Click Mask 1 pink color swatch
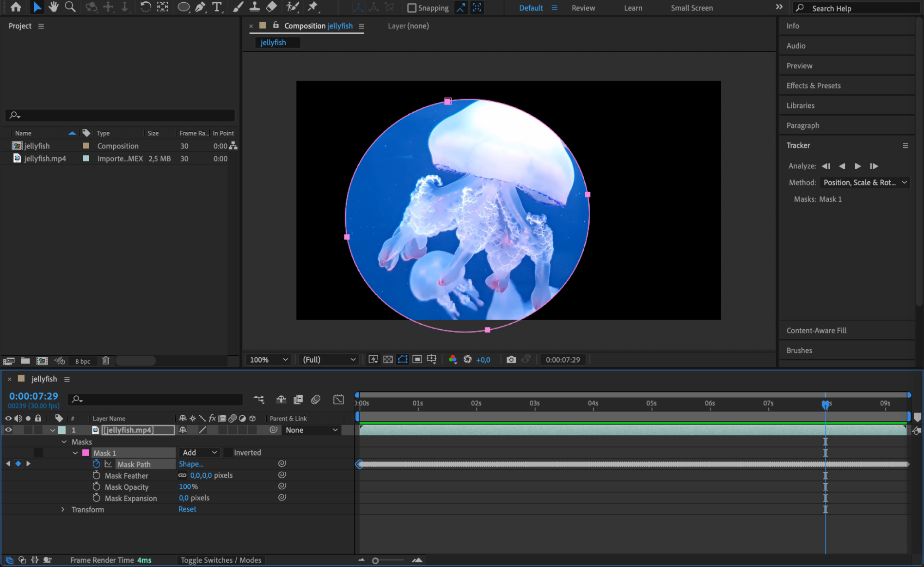This screenshot has height=567, width=924. (86, 453)
